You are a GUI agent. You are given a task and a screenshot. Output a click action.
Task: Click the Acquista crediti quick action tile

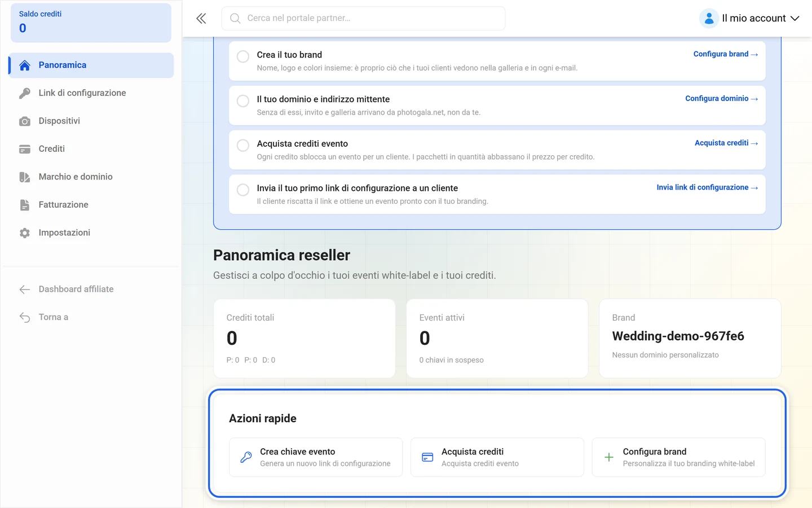coord(497,457)
